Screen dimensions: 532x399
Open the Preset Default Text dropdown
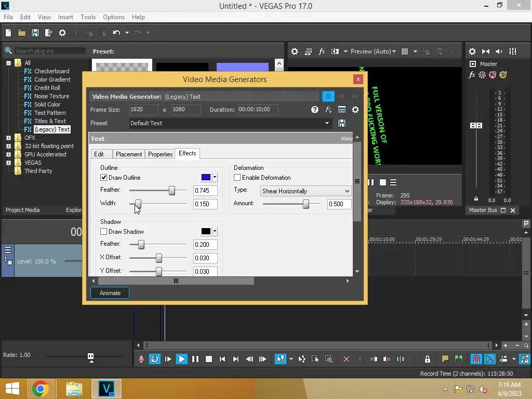click(327, 123)
